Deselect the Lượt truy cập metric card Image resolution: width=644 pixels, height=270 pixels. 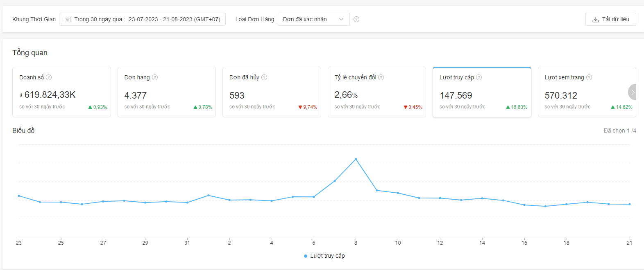click(482, 92)
